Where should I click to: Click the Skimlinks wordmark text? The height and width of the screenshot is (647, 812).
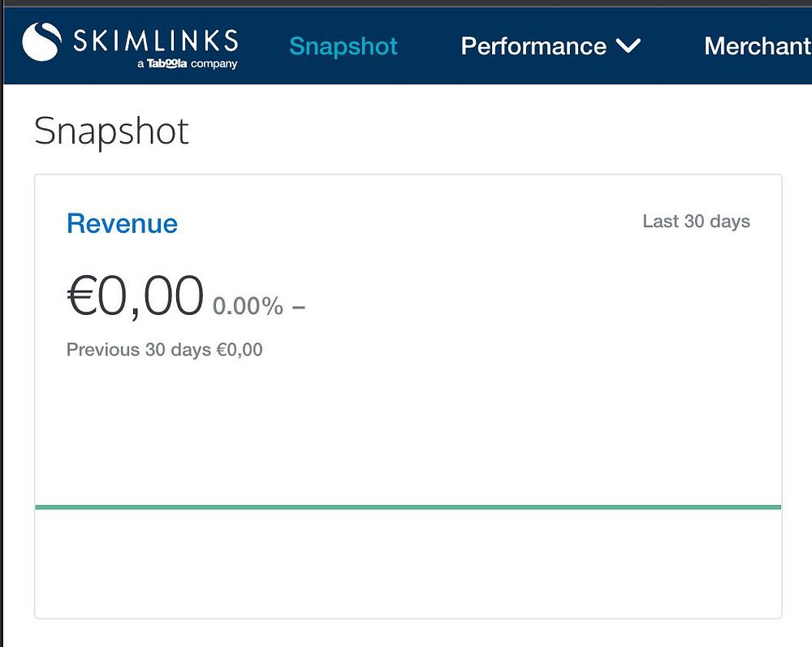pyautogui.click(x=155, y=39)
